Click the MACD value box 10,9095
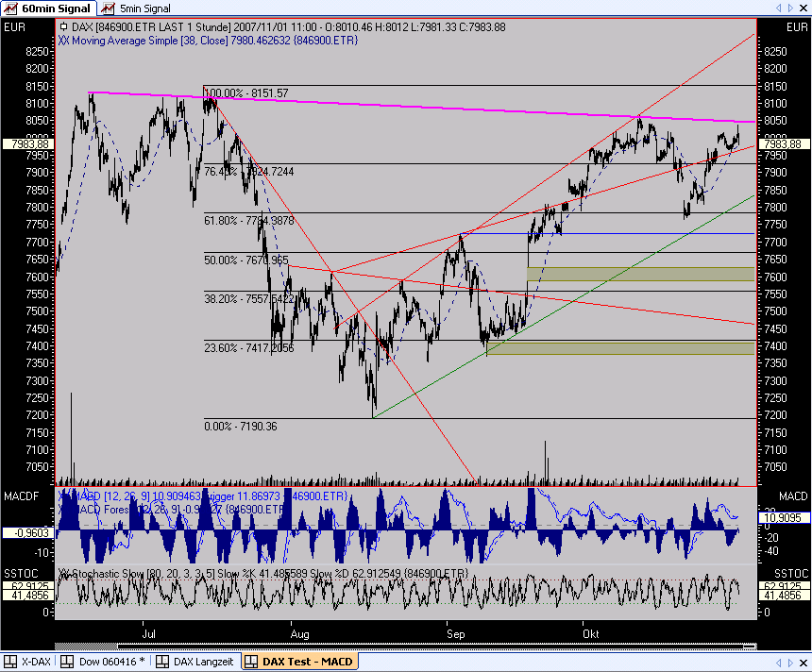The image size is (812, 672). tap(783, 518)
